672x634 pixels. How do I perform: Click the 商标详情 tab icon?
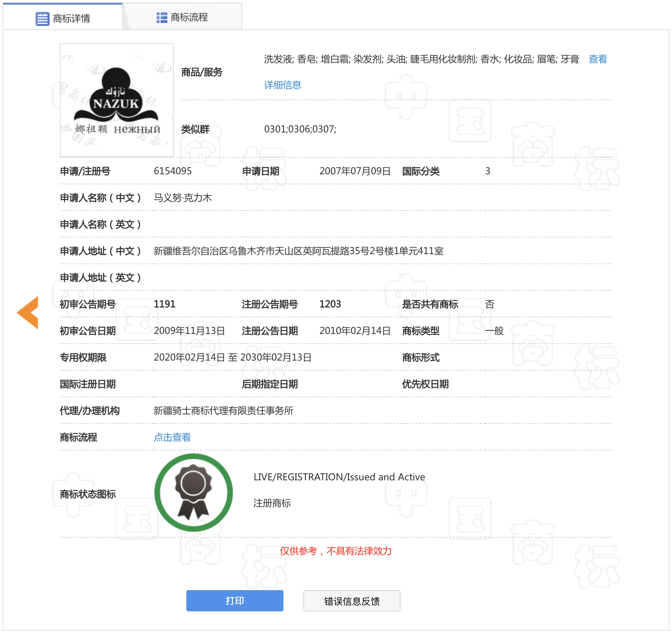(x=42, y=19)
